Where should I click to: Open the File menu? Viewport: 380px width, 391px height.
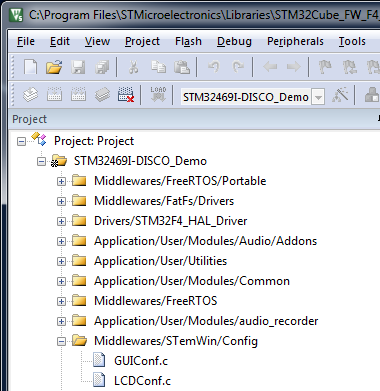point(26,41)
